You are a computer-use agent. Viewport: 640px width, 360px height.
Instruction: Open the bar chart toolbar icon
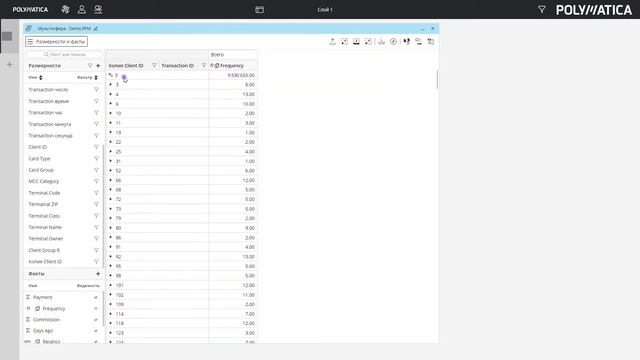tap(381, 41)
